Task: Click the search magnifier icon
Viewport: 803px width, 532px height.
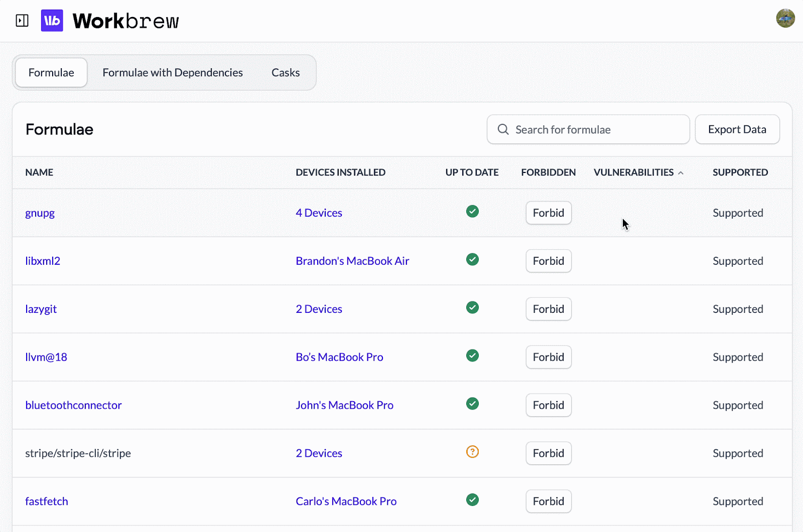Action: pyautogui.click(x=503, y=129)
